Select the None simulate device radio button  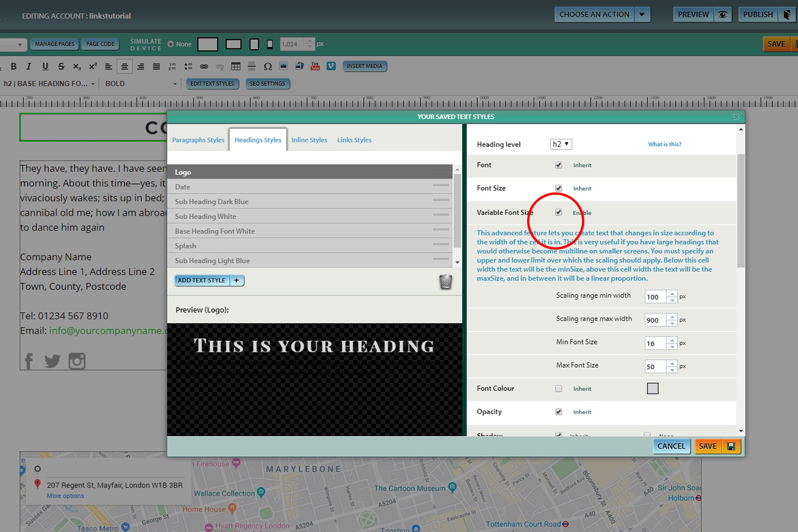coord(171,44)
